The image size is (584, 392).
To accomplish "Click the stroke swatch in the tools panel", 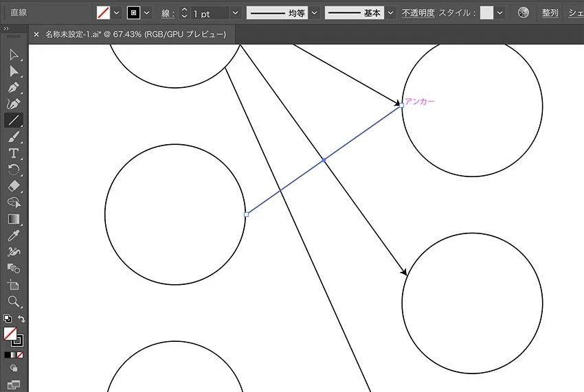I will pos(19,341).
